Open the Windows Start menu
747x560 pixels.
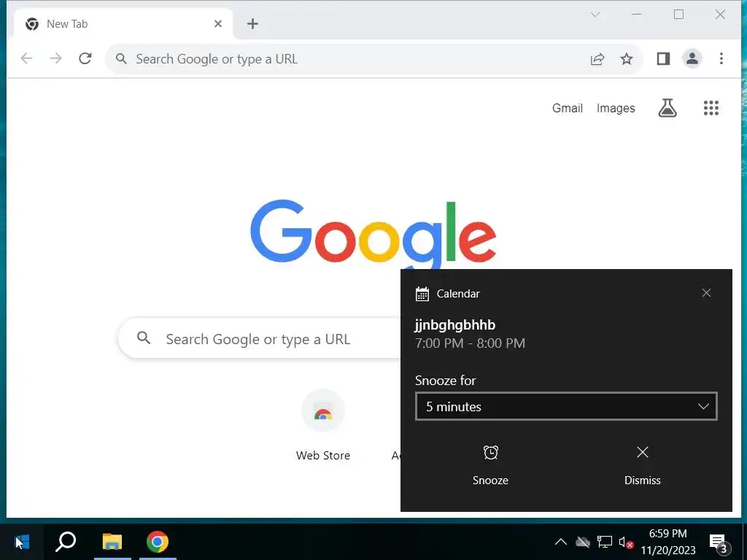pos(22,542)
